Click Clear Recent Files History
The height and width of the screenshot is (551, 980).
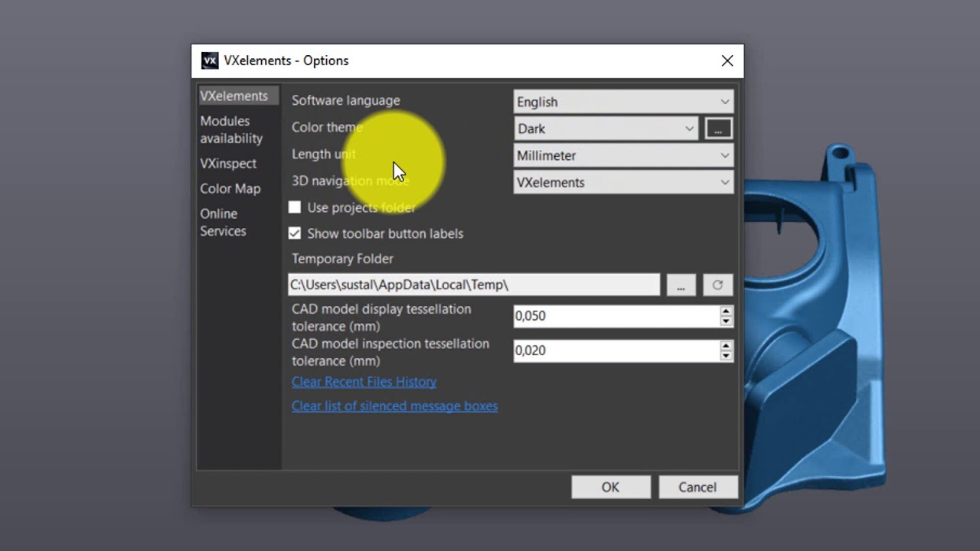(364, 381)
